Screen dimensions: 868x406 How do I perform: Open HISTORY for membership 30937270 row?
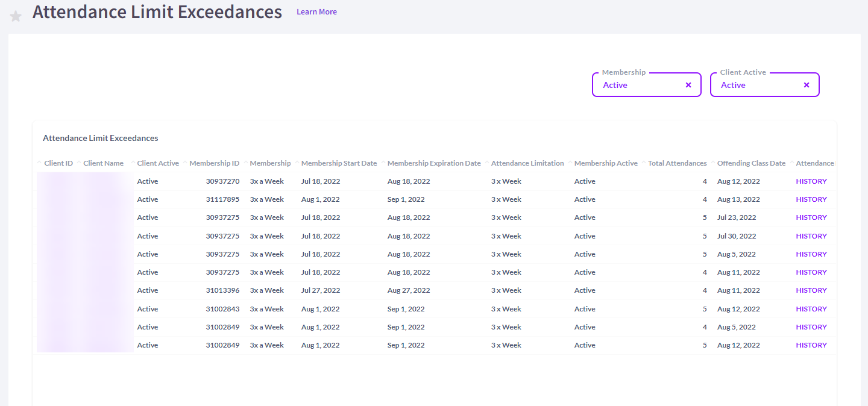pos(811,181)
